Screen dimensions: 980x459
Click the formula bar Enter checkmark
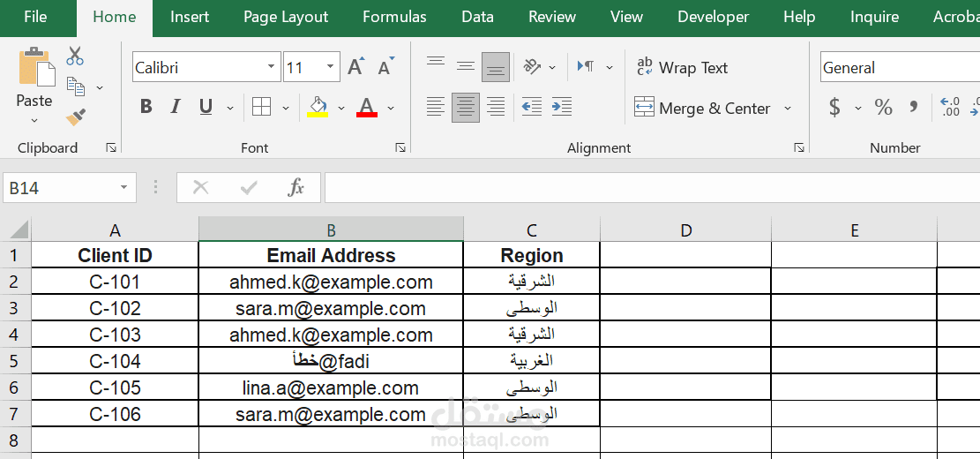pos(249,187)
